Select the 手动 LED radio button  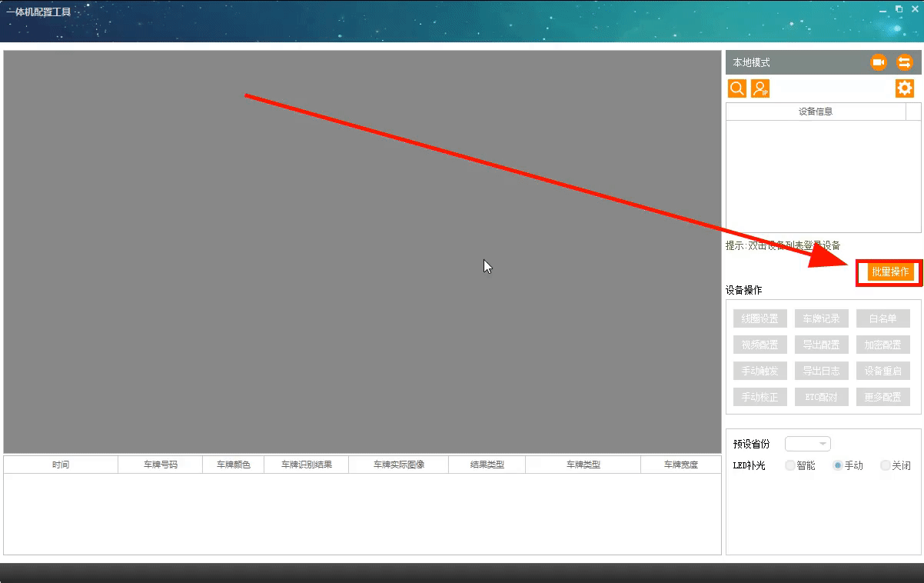point(838,465)
